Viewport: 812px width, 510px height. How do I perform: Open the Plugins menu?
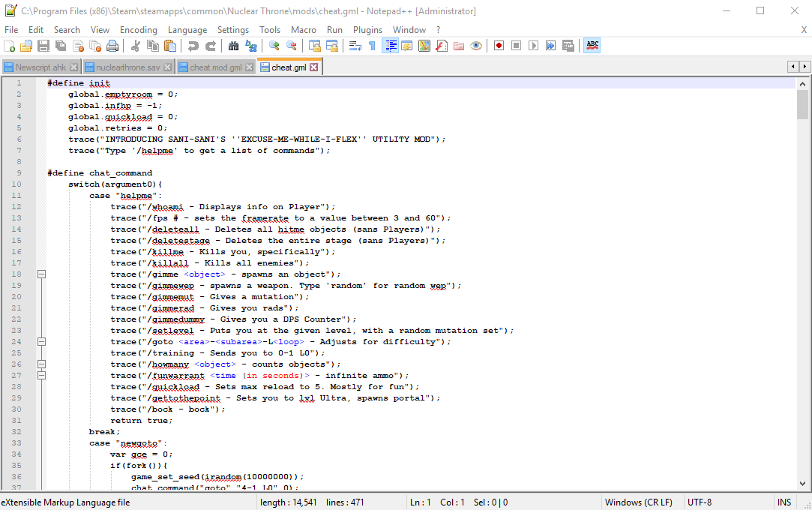[367, 30]
